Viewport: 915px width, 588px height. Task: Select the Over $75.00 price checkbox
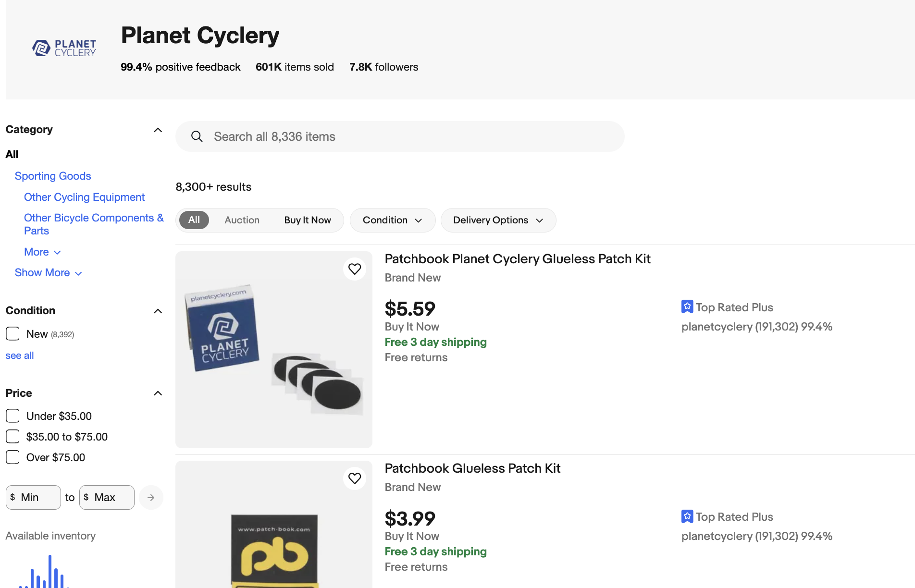(12, 457)
